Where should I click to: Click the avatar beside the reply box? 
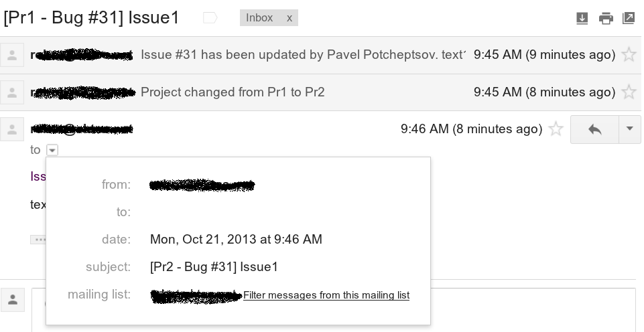point(13,300)
